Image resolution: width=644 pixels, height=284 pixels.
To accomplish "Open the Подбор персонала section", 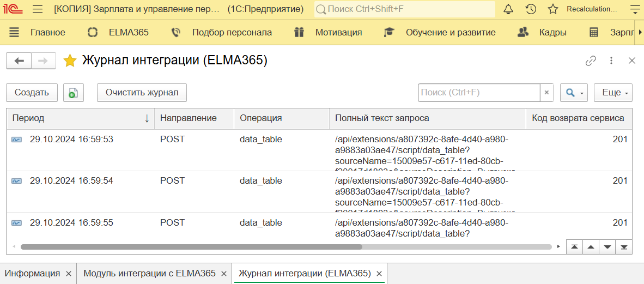I will (x=232, y=33).
